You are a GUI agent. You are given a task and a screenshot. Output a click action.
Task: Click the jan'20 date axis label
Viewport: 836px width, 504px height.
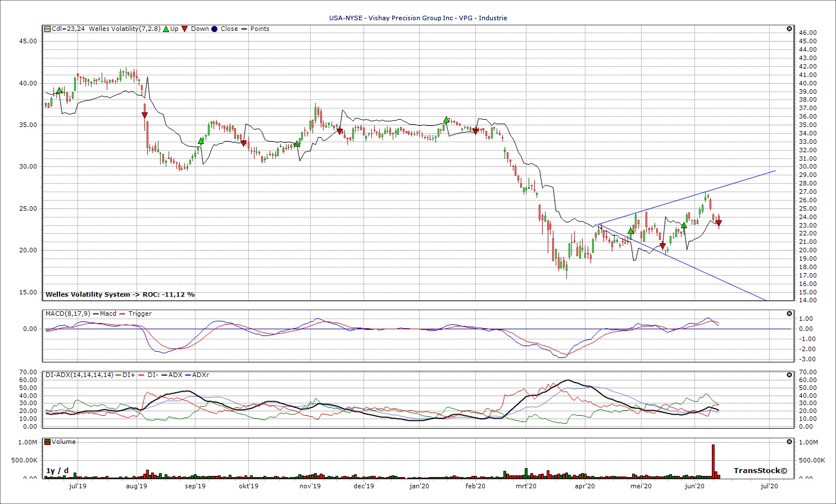pyautogui.click(x=419, y=486)
